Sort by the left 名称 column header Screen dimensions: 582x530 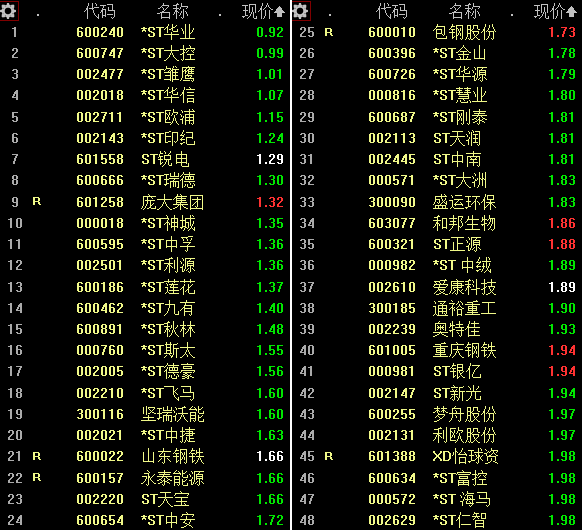(172, 12)
